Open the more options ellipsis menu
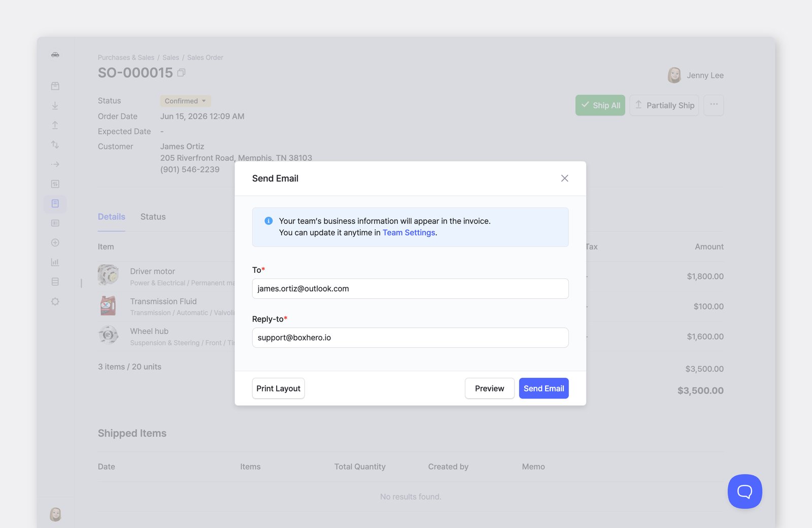 (714, 105)
